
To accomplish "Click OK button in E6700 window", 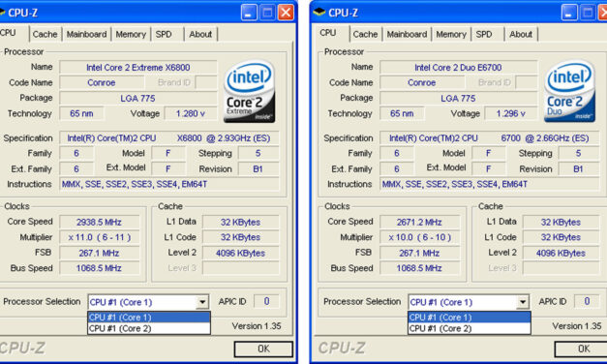I will (x=582, y=349).
